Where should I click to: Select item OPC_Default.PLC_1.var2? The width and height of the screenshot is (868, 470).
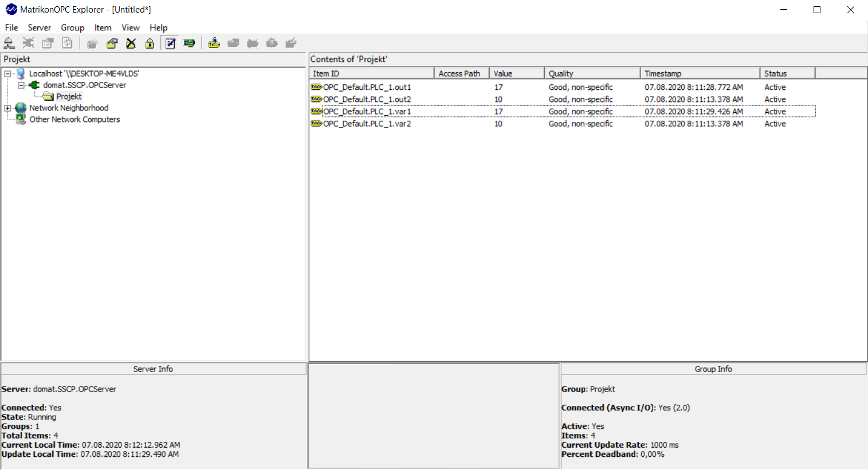tap(367, 124)
